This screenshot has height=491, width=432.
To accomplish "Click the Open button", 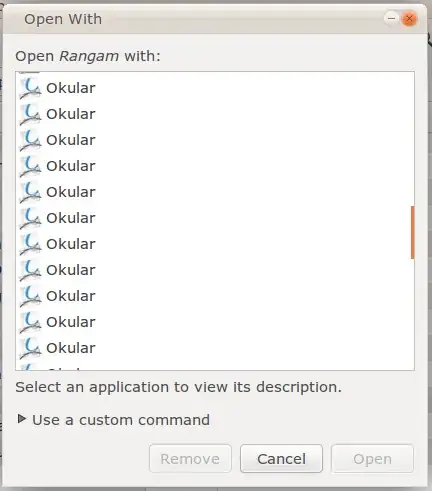I will (372, 459).
